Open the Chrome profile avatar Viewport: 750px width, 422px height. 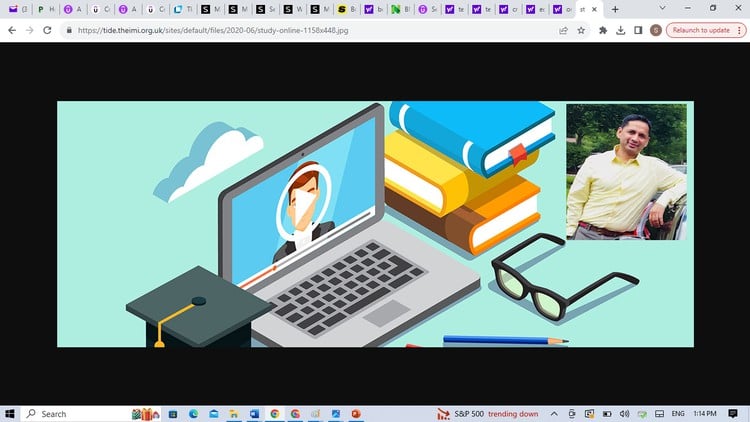point(655,30)
